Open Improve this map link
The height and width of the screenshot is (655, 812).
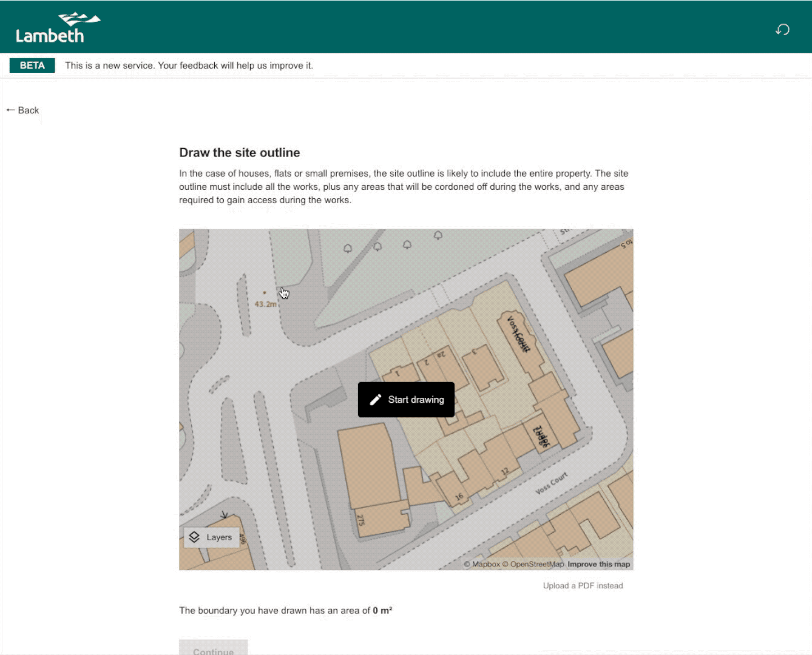point(598,564)
